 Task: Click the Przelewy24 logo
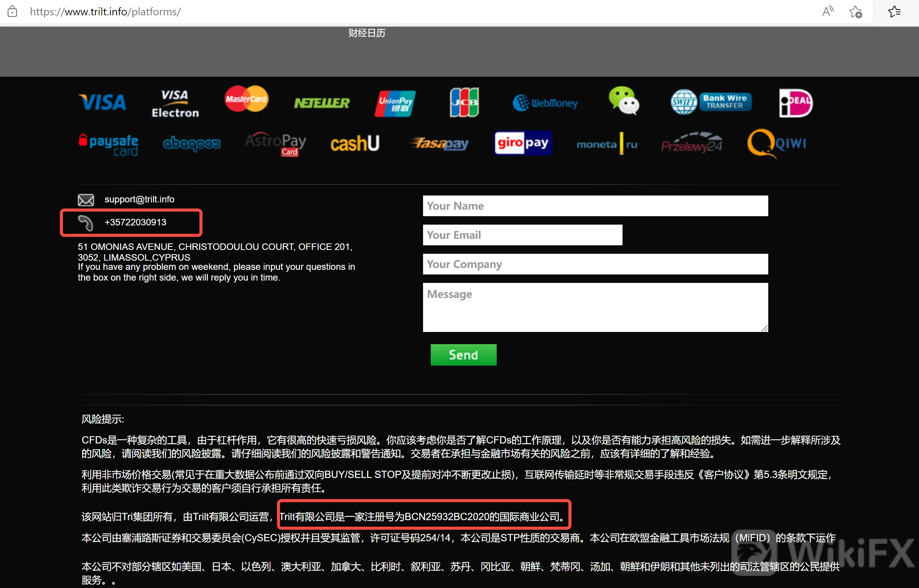pos(692,143)
